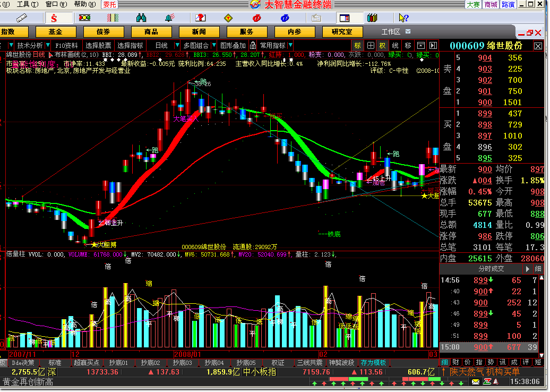
Task: Click the trade list scrollbar up arrow
Action: click(541, 277)
